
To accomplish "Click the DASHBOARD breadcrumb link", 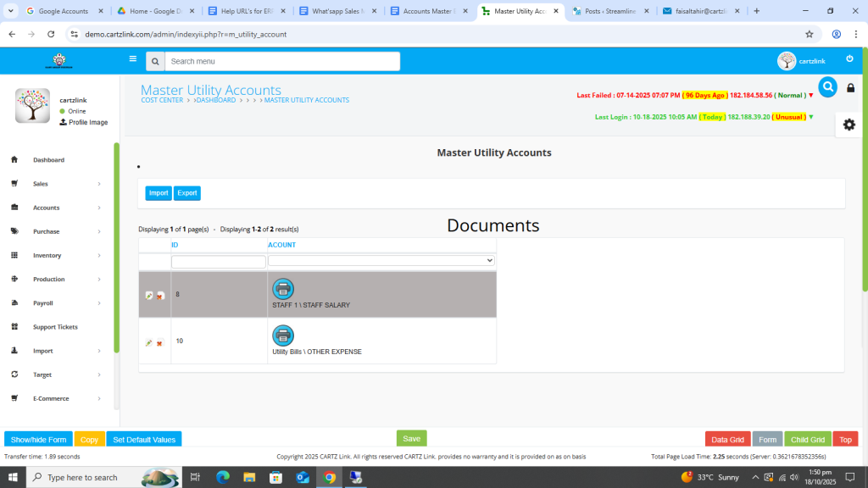I will (x=215, y=100).
